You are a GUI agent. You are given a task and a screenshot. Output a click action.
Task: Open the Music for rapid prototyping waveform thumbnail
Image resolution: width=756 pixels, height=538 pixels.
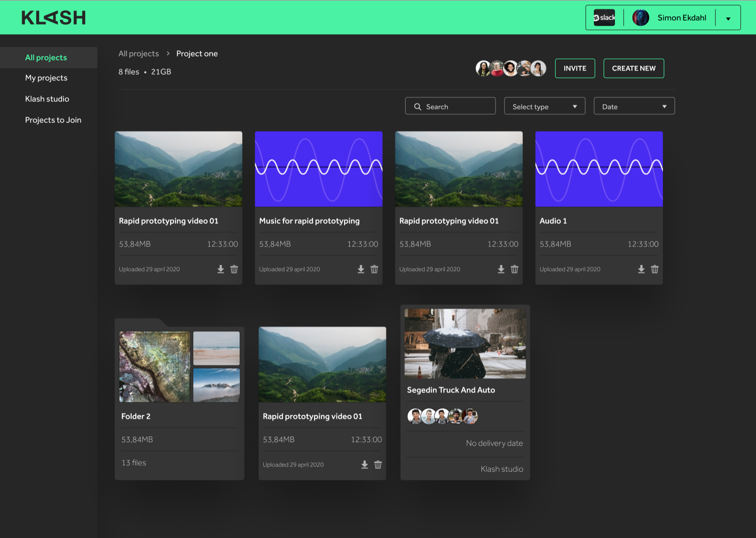point(319,169)
